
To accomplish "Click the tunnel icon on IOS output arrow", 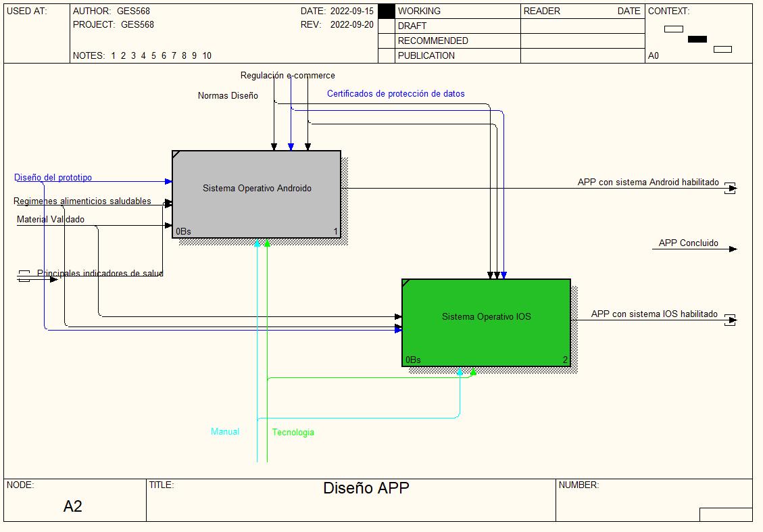I will [729, 320].
